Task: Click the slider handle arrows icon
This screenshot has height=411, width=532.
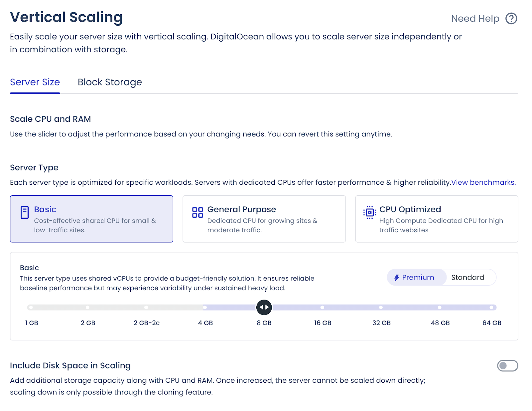Action: click(x=264, y=307)
